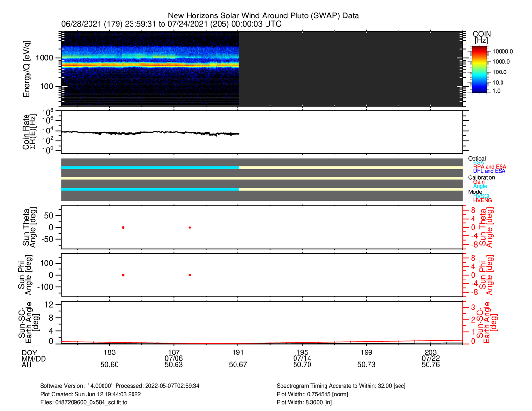The image size is (532, 411).
Task: Click the DOY 195 axis tick label
Action: tap(302, 352)
